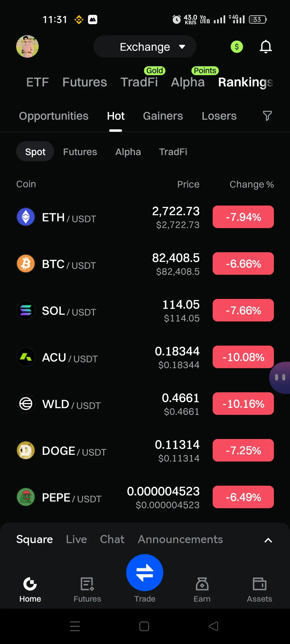The height and width of the screenshot is (644, 290).
Task: Expand the Exchange dropdown
Action: pyautogui.click(x=145, y=47)
